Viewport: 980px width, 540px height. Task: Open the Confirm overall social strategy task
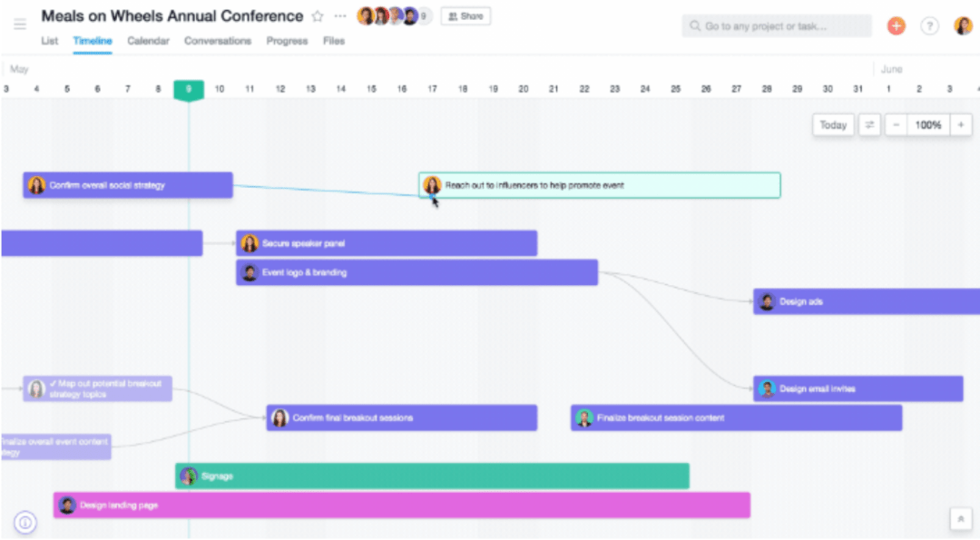[128, 185]
